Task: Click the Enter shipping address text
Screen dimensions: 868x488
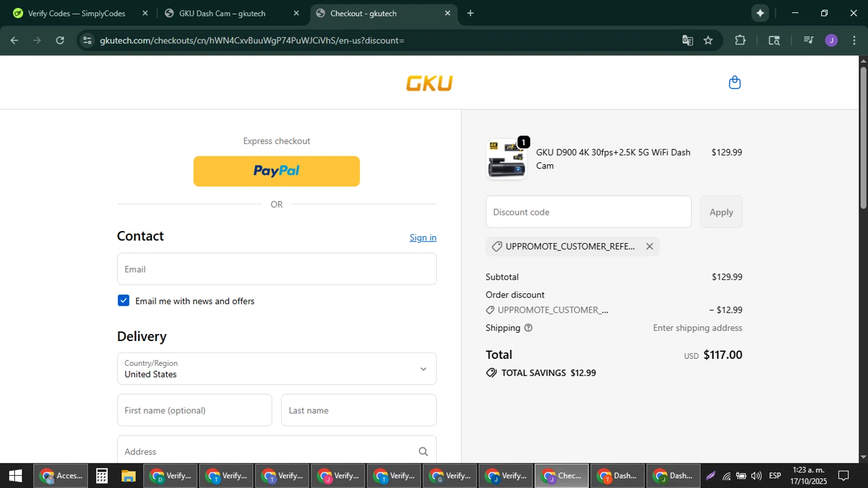Action: pos(697,328)
